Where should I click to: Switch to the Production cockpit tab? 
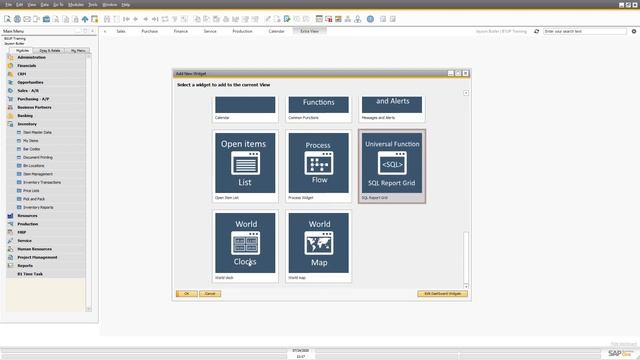click(x=242, y=31)
